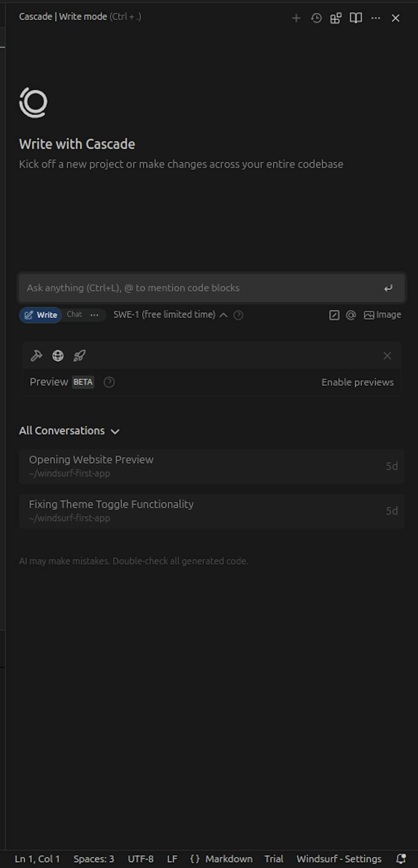Click the @ mention icon

point(351,315)
